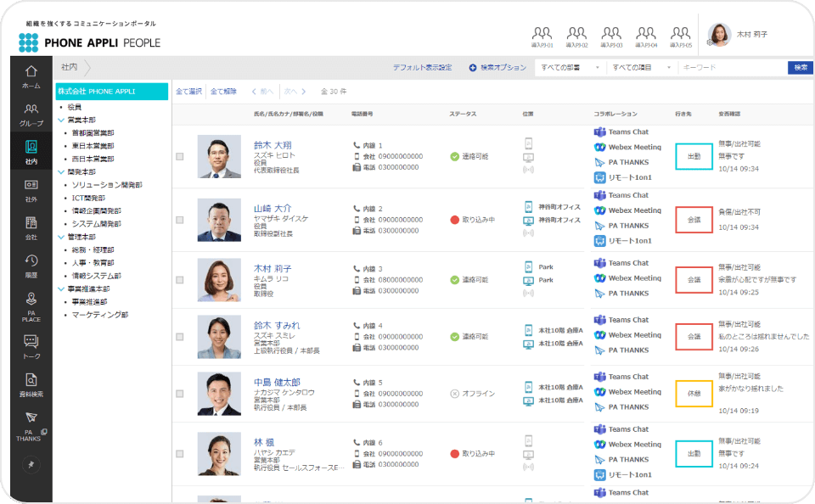Click the 全て選択 select-all button
The width and height of the screenshot is (815, 504).
tap(188, 91)
